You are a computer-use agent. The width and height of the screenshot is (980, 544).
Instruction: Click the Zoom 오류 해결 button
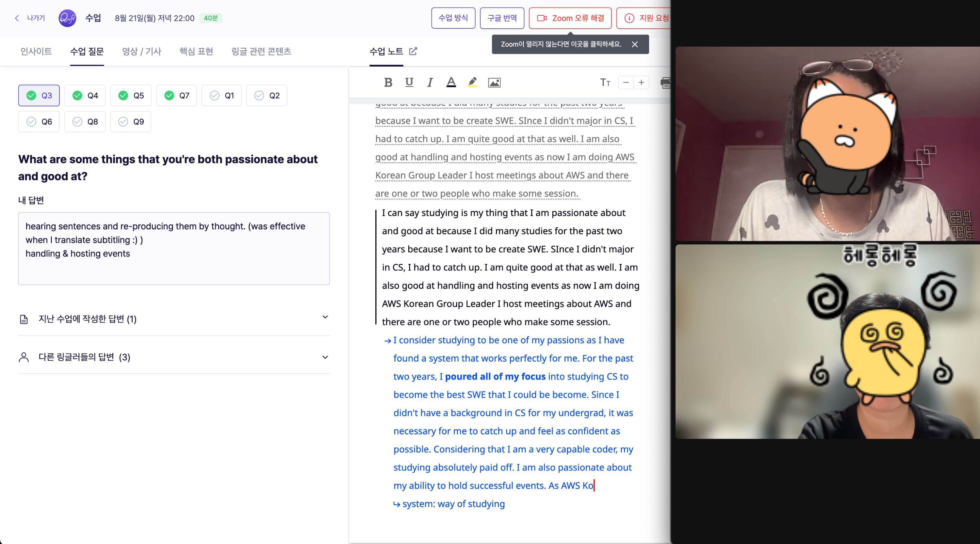click(x=570, y=18)
